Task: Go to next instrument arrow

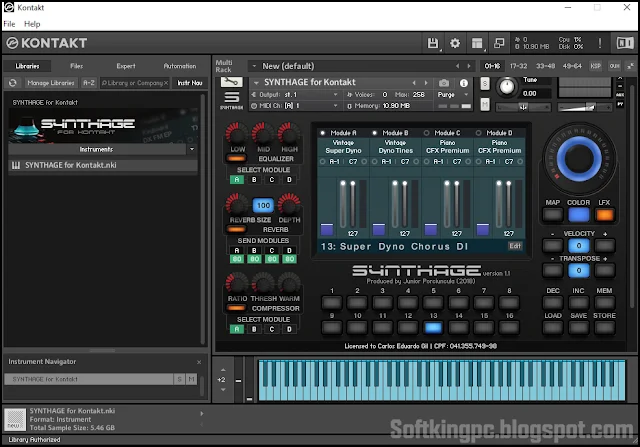Action: coord(426,82)
